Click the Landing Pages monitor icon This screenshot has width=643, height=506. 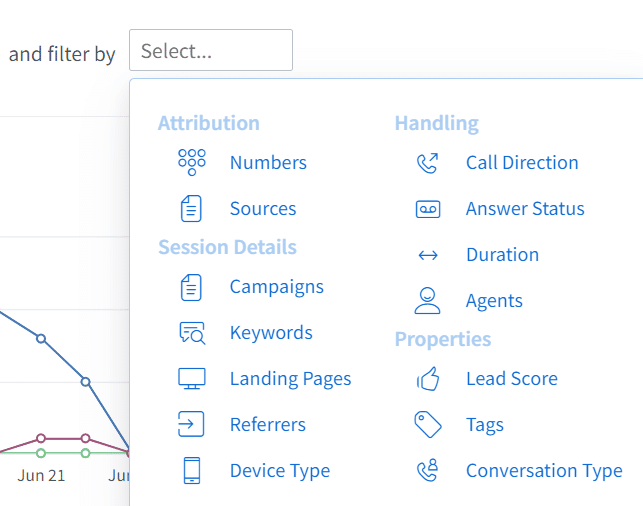tap(191, 379)
